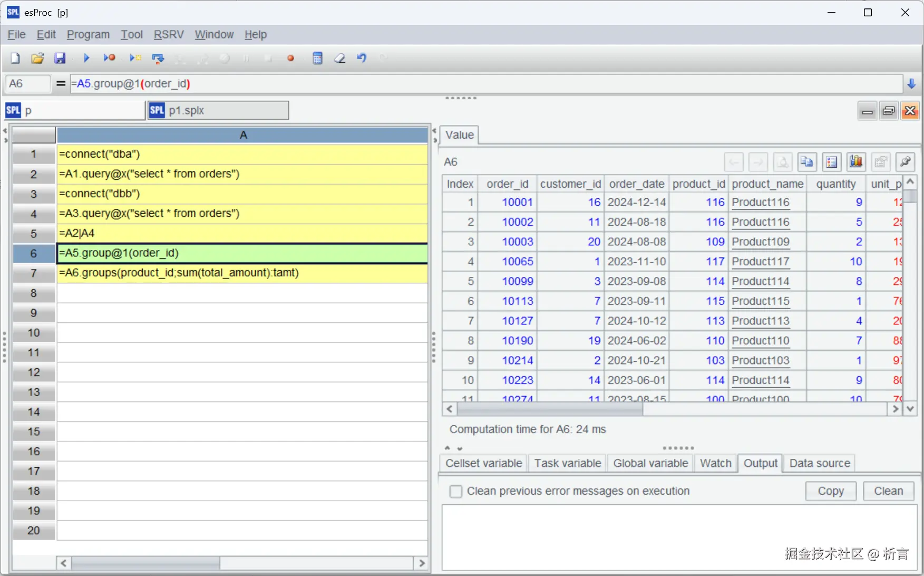Click the formula bar input field
The width and height of the screenshot is (924, 576).
tap(486, 83)
